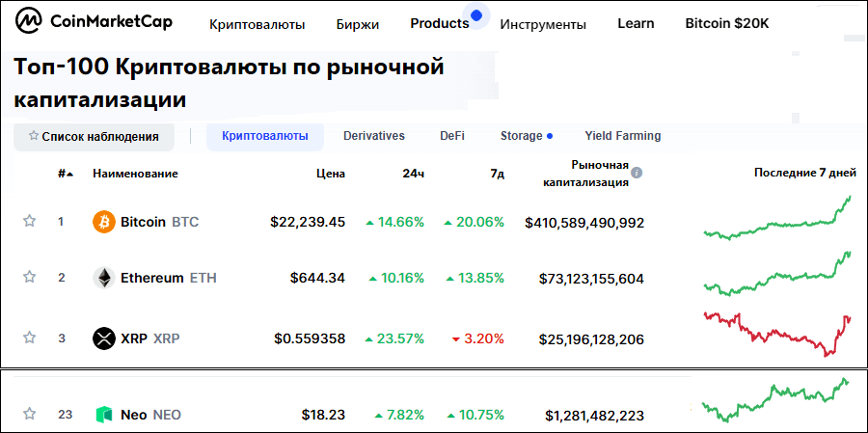Open XRP's red 7-day sparkline chart

coord(777,333)
